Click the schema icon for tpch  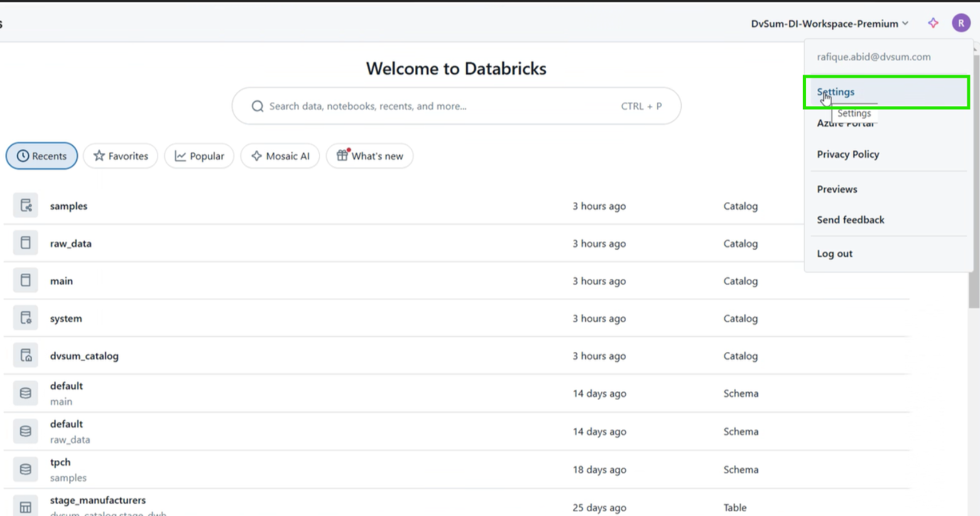click(x=26, y=470)
